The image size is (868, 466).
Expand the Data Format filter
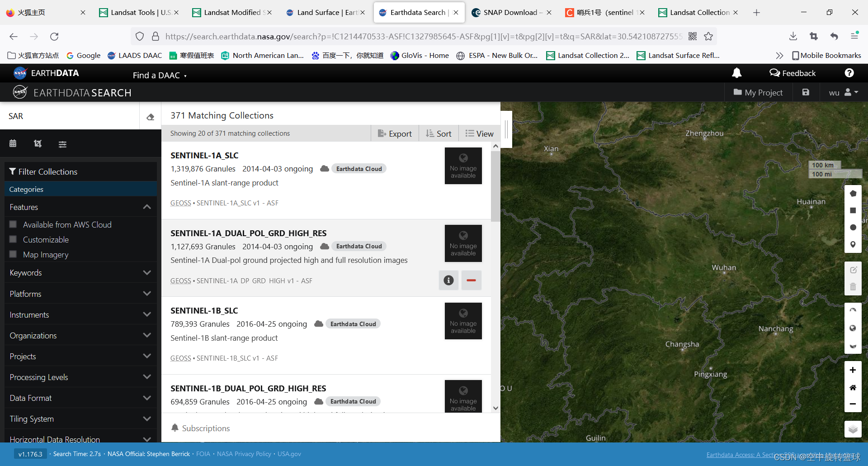(80, 398)
